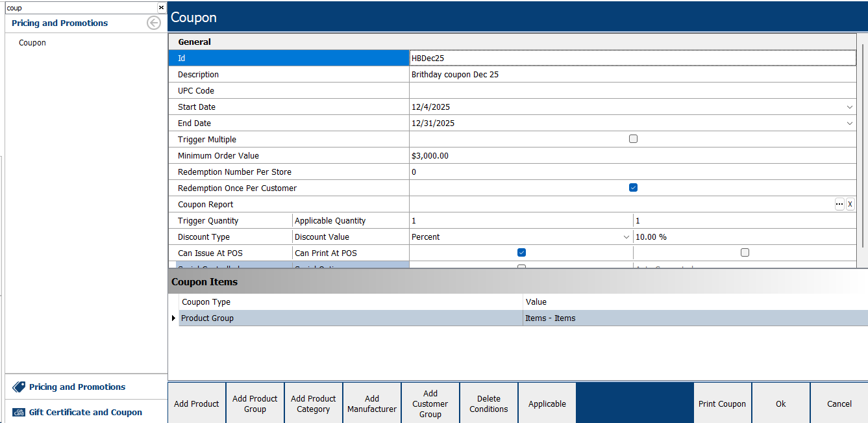Clear the Coupon Report with the X button
This screenshot has height=423, width=868.
850,204
